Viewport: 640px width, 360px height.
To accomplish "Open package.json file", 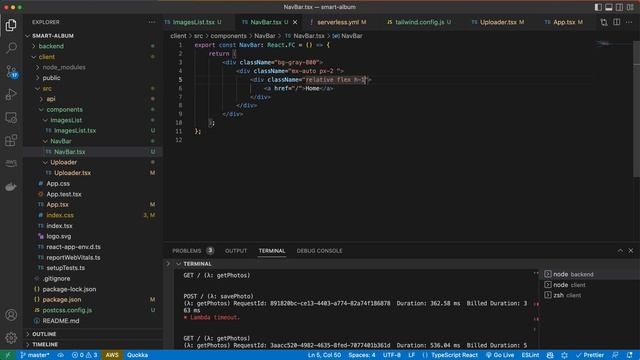I will pyautogui.click(x=93, y=300).
